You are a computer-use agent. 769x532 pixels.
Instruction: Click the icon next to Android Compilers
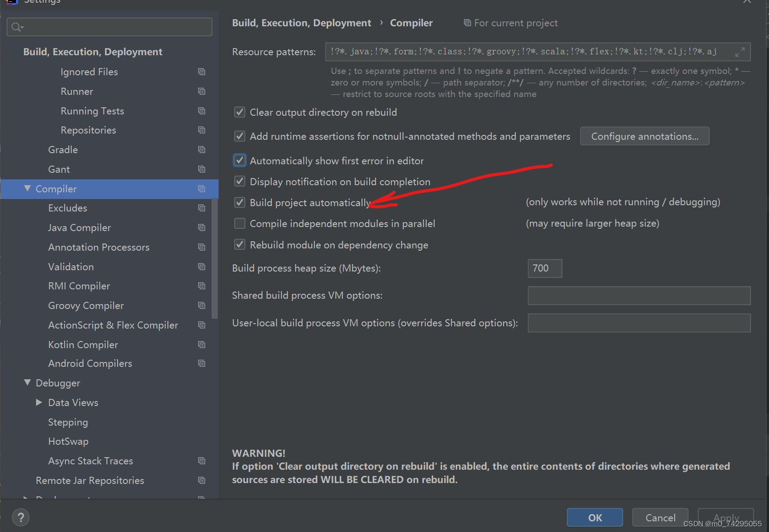202,363
